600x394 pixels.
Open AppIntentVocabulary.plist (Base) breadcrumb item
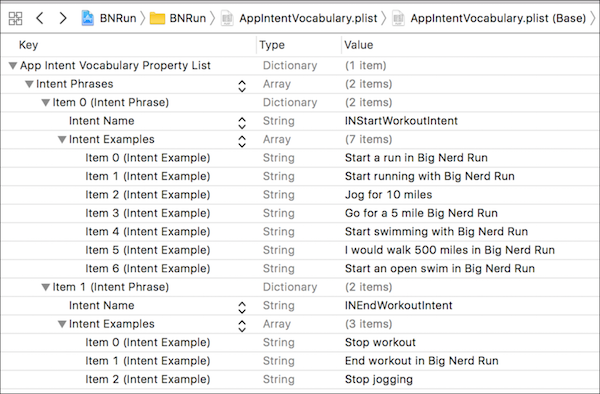(498, 18)
